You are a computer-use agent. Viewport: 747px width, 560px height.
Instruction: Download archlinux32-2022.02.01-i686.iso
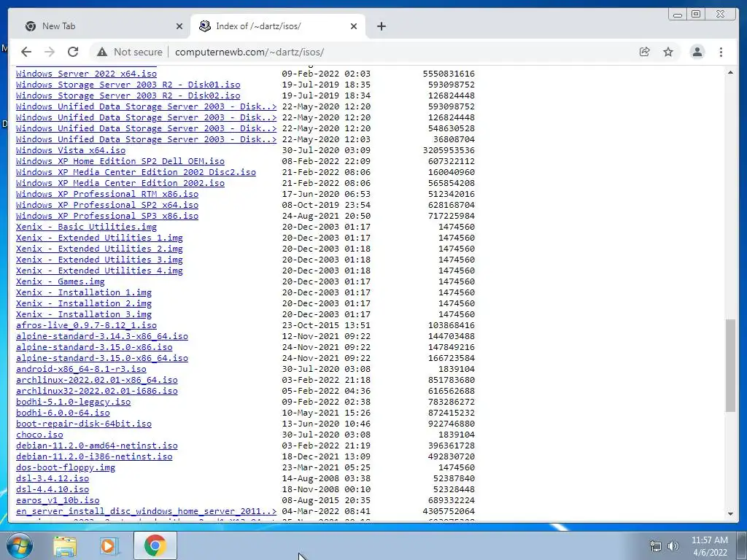(x=97, y=392)
